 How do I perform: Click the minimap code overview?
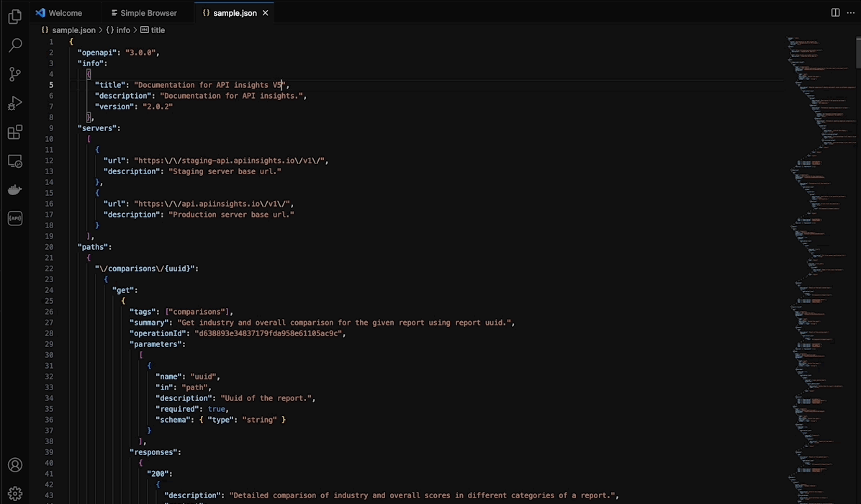pos(817,216)
